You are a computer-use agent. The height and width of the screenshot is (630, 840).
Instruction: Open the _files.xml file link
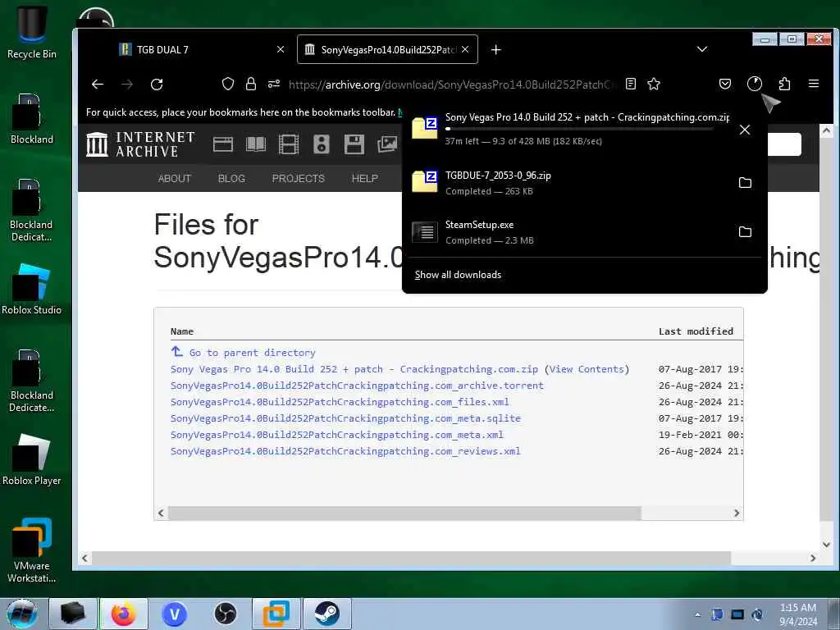340,402
